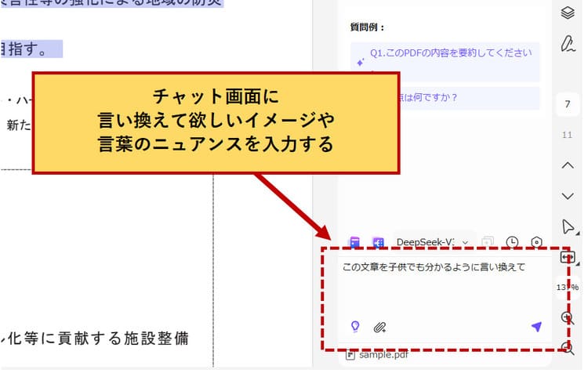Screen dimensions: 588x373
Task: Select the signature pen tool icon
Action: [x=568, y=44]
